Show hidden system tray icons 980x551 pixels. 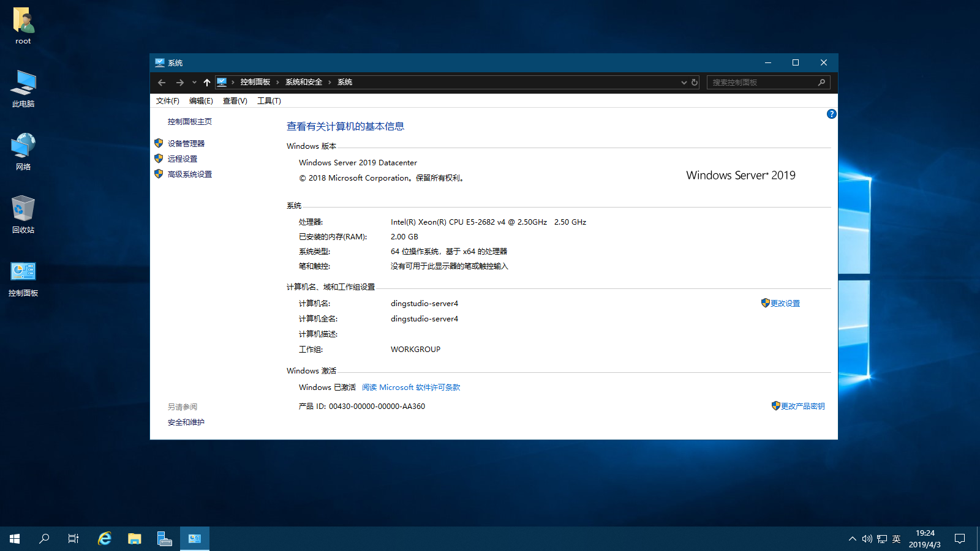852,539
